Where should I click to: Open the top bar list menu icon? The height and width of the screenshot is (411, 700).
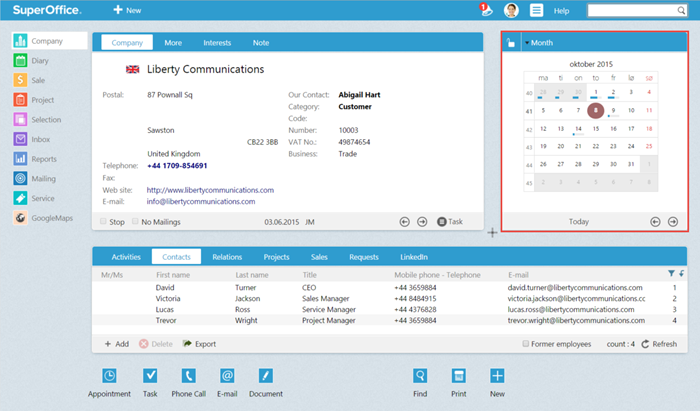click(x=536, y=10)
